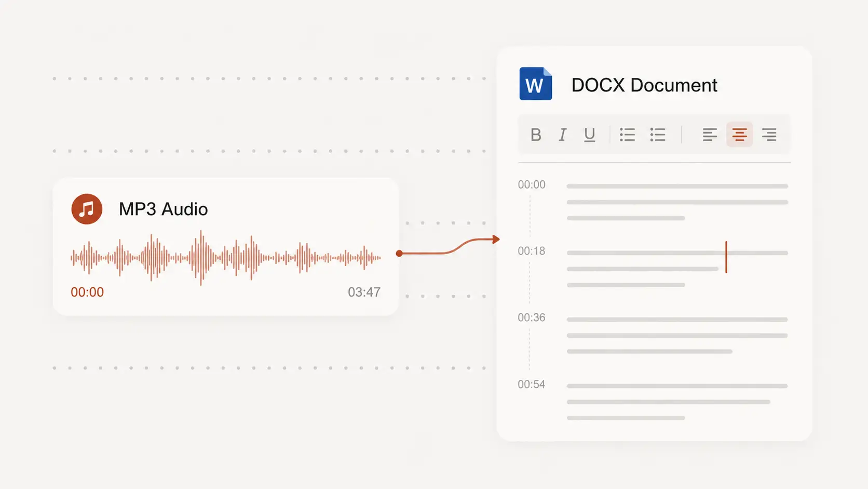Apply the second list icon beside the divider

[x=657, y=135]
